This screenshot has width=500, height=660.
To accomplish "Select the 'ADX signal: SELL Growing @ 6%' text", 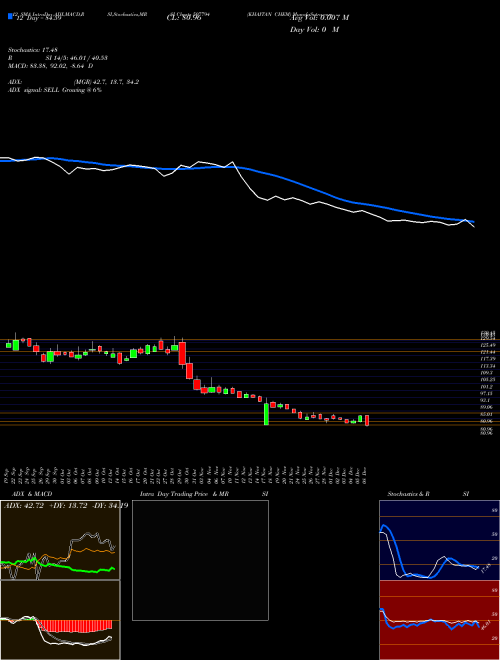I will point(55,90).
